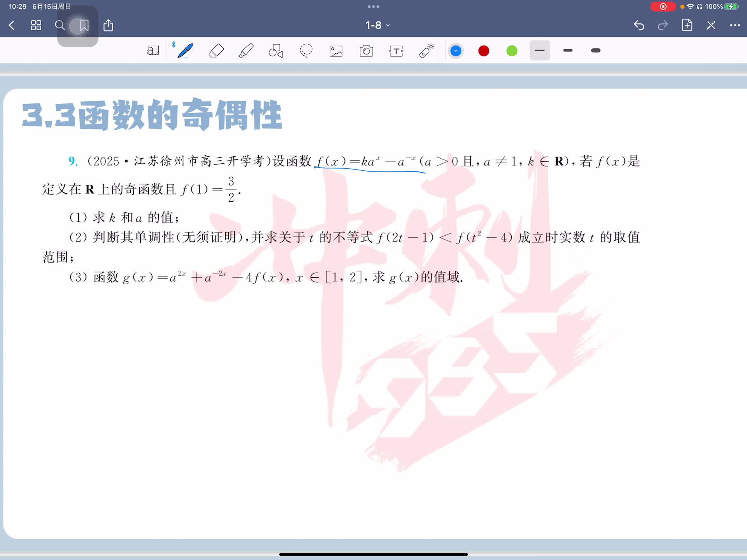Viewport: 747px width, 560px height.
Task: Open the Camera tool
Action: click(x=366, y=51)
